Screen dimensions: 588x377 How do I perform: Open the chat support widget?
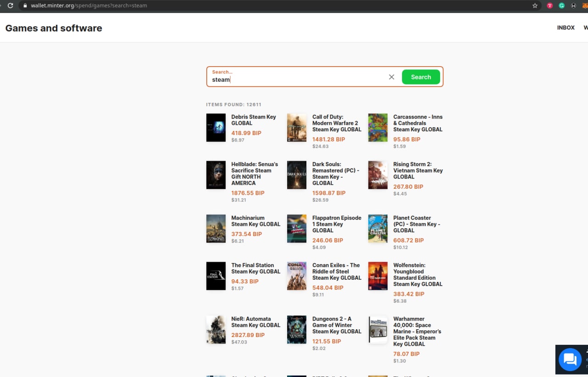570,359
